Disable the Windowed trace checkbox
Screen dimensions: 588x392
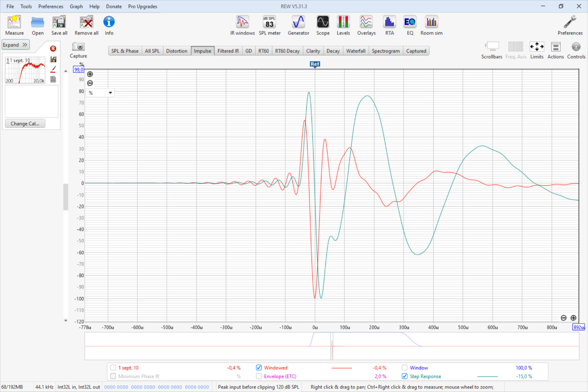259,368
